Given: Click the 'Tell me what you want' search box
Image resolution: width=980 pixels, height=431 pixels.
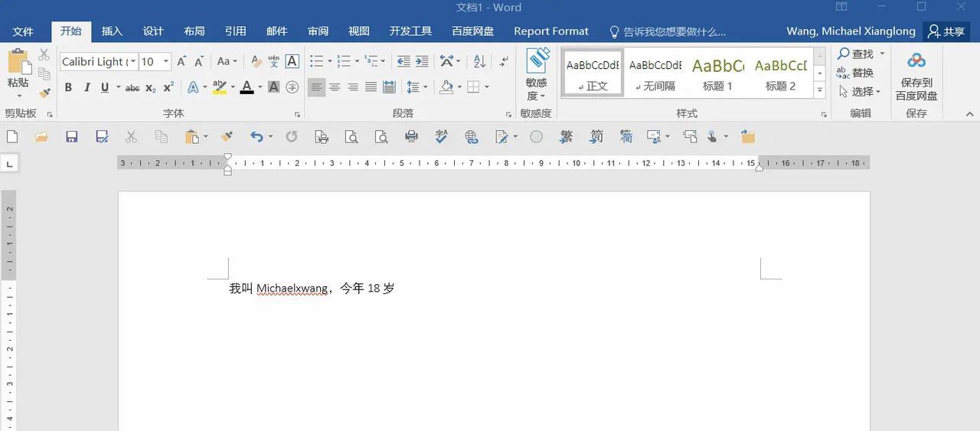Looking at the screenshot, I should click(667, 31).
